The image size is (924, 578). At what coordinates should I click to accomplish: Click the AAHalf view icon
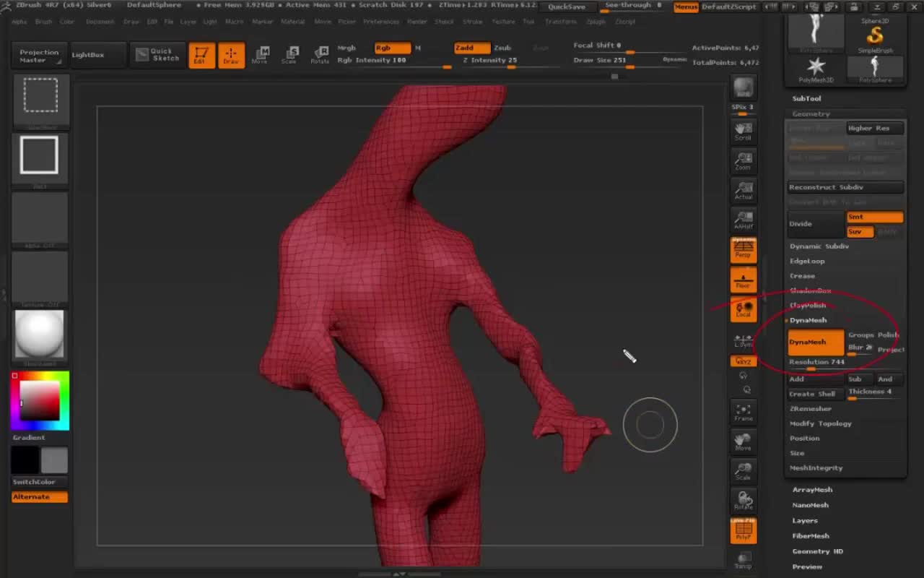[x=743, y=220]
